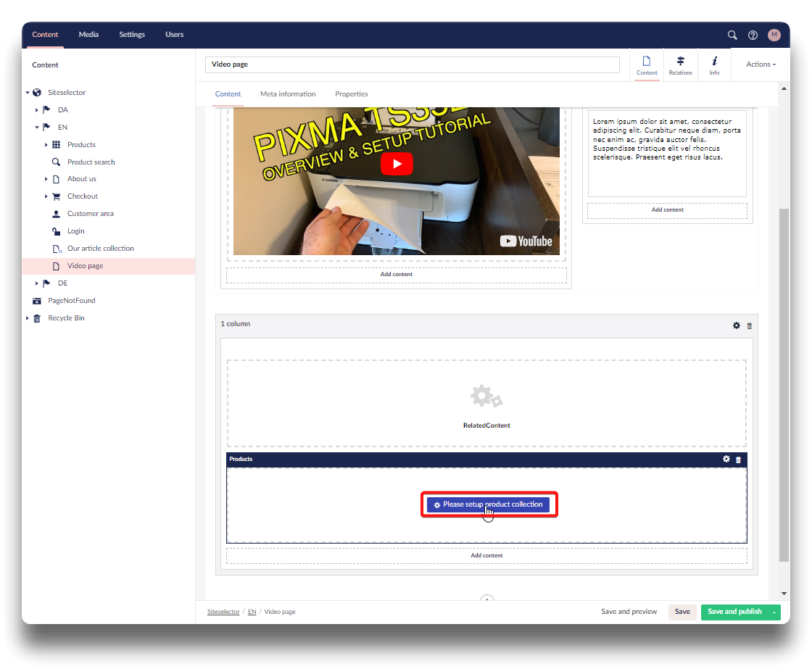
Task: Select Our article collection in tree
Action: click(x=100, y=249)
